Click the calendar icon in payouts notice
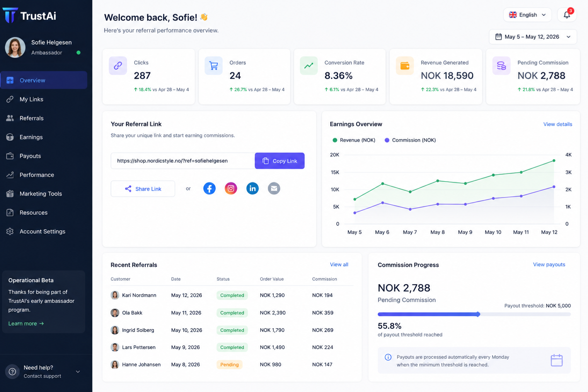The width and height of the screenshot is (588, 392). click(x=556, y=360)
